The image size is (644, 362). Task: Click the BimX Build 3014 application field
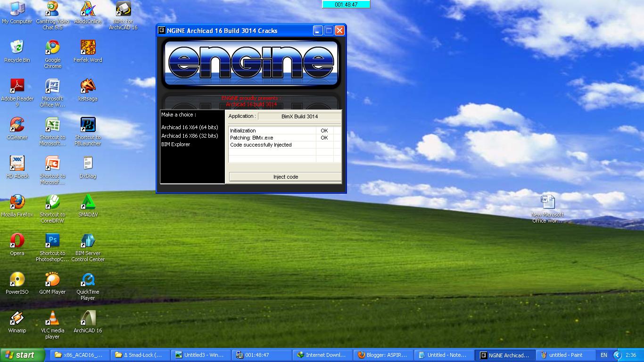click(x=299, y=116)
